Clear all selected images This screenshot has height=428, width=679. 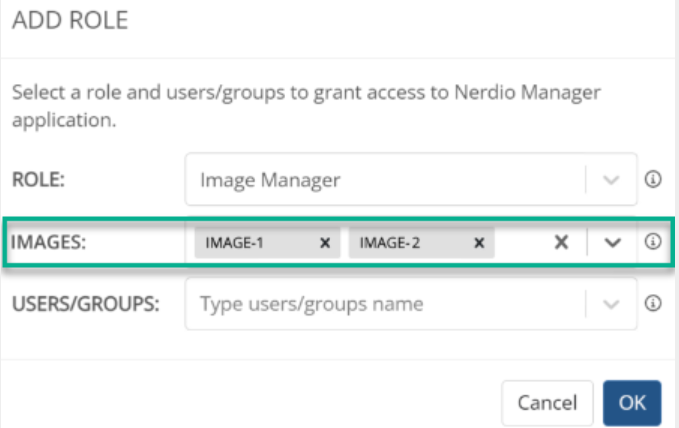point(562,242)
